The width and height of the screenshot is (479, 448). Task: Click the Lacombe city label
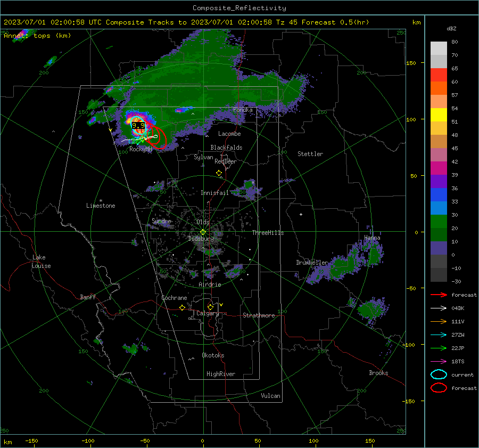point(229,134)
